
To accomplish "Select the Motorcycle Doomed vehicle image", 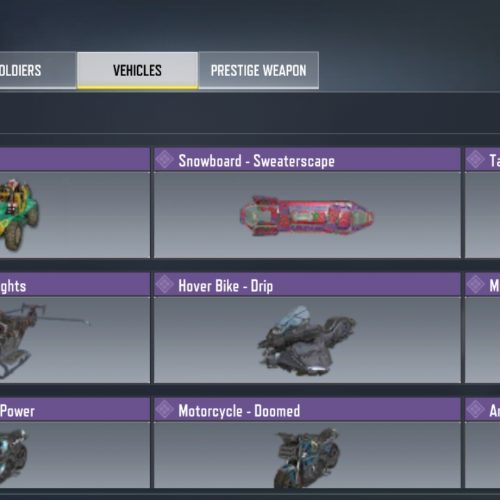I will (x=307, y=458).
